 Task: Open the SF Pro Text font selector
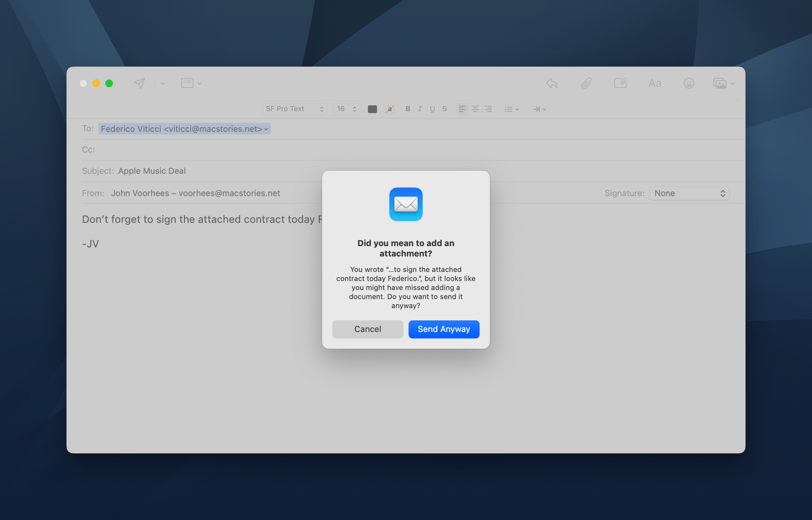(295, 109)
